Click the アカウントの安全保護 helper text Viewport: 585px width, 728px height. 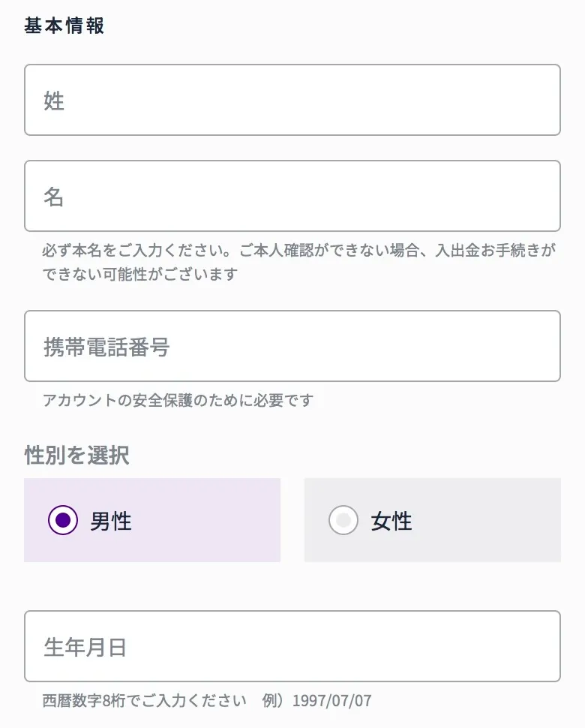click(178, 400)
